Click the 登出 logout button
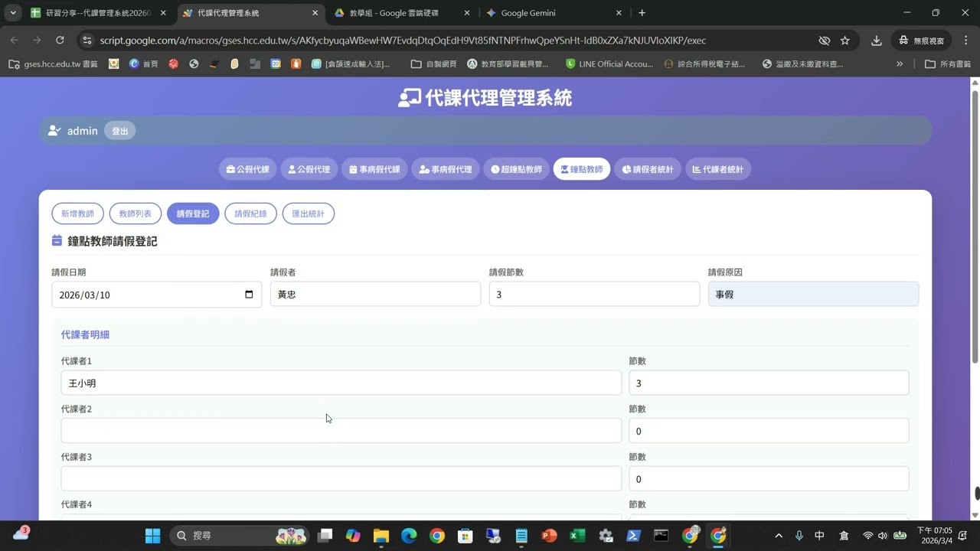Screen dimensions: 980x551 pos(120,131)
